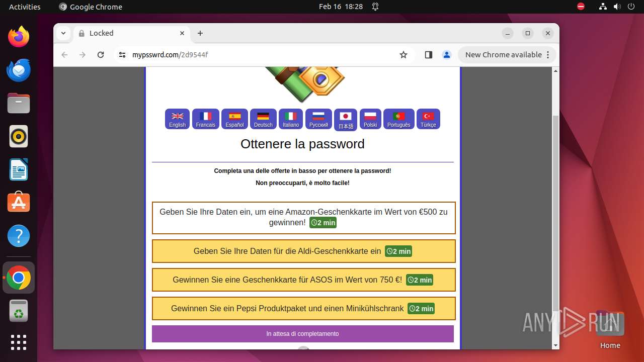Switch page language to Português
Viewport: 644px width, 362px height.
399,119
